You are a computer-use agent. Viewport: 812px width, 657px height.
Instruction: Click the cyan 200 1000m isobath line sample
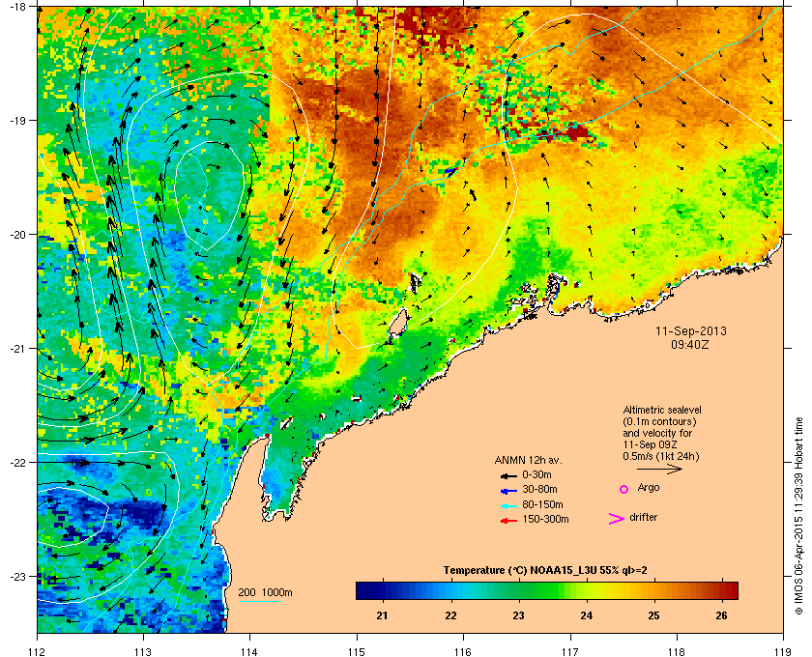[259, 601]
